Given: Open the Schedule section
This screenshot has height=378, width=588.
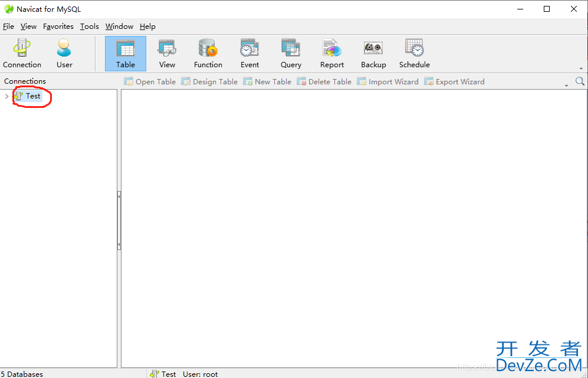Looking at the screenshot, I should coord(414,54).
